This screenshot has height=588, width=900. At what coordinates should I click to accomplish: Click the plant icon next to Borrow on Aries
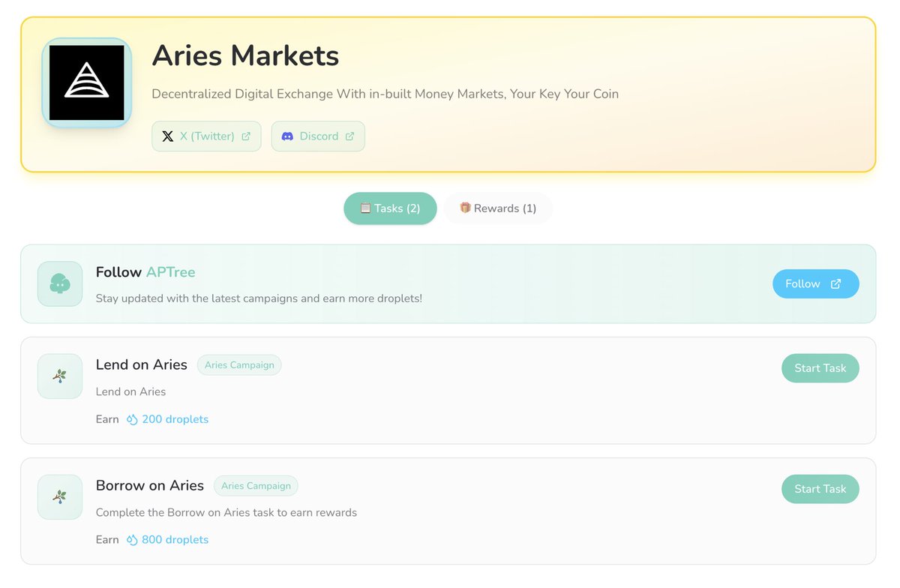point(59,496)
